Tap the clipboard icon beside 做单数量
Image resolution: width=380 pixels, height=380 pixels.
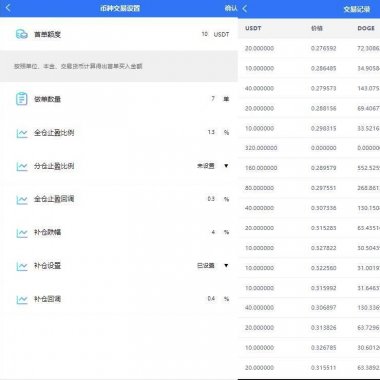22,99
